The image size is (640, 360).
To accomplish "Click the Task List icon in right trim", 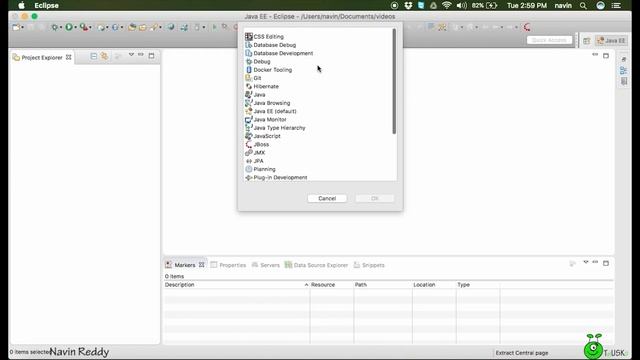I will [624, 81].
